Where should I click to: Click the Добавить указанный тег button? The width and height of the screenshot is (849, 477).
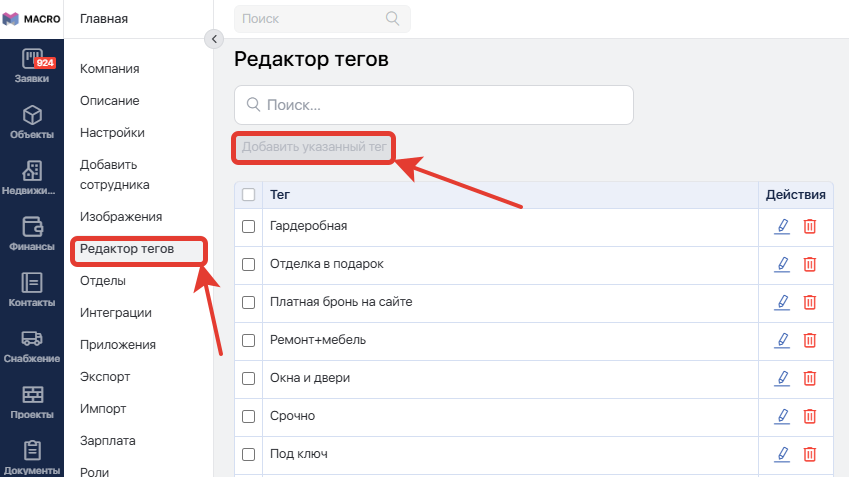pos(314,147)
